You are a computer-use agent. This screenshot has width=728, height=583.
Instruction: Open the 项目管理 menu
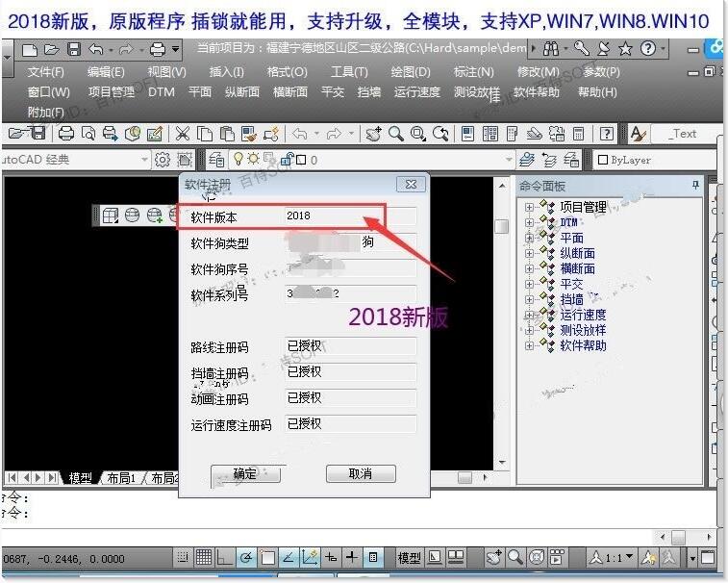click(112, 92)
